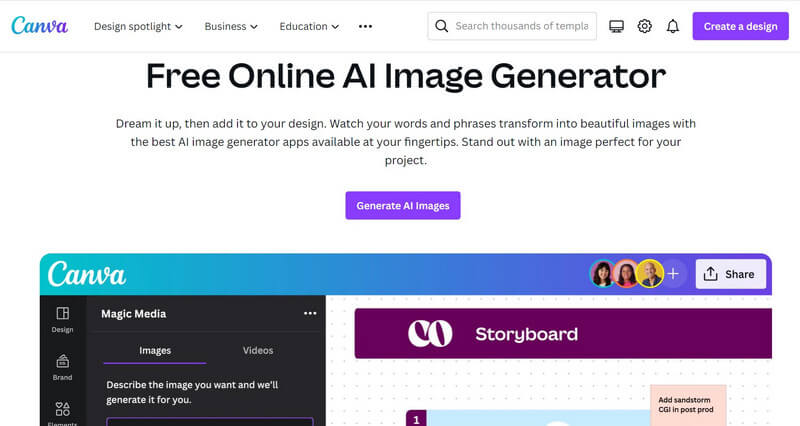
Task: Switch to the Images tab
Action: point(155,351)
